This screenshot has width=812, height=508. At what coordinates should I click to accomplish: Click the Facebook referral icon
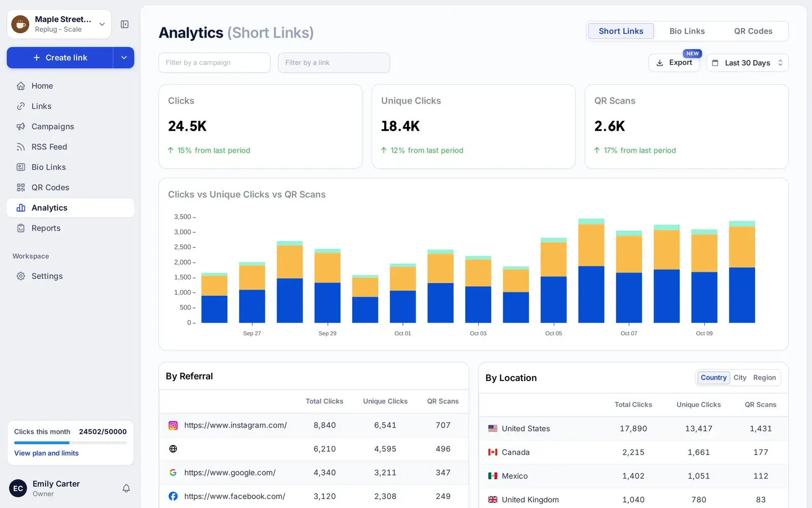click(x=173, y=496)
